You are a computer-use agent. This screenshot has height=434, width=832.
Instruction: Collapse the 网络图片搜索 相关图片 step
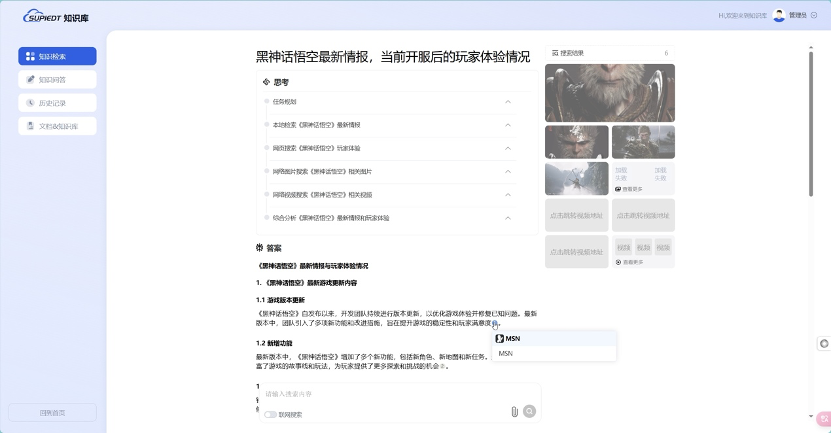pyautogui.click(x=508, y=172)
